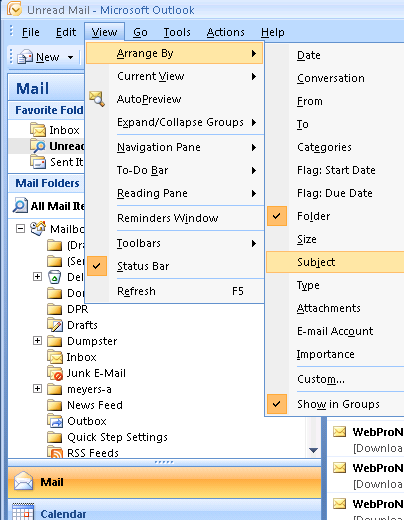
Task: Click the Unread Mail search folder icon
Action: point(38,146)
